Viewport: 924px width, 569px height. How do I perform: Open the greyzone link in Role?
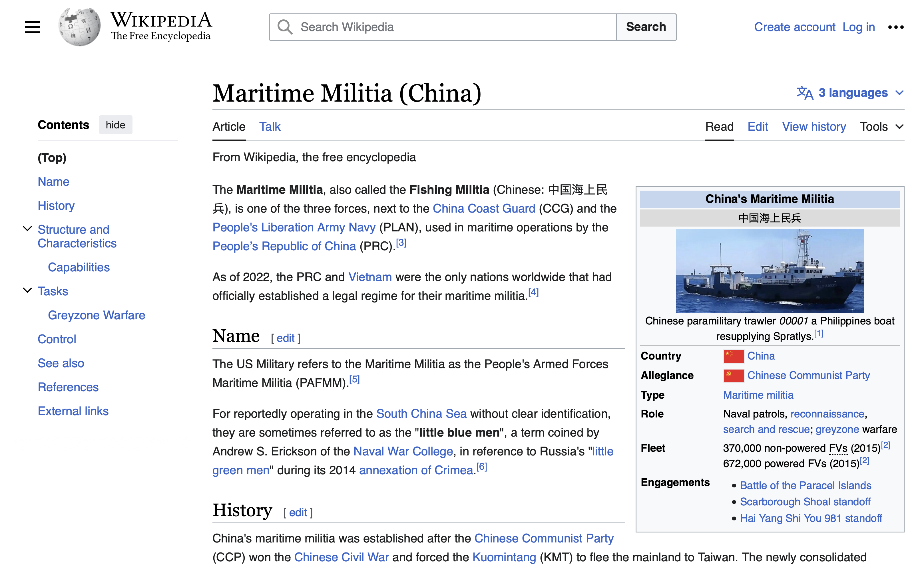pos(837,429)
